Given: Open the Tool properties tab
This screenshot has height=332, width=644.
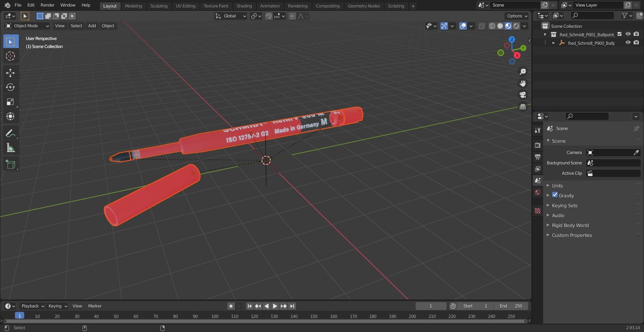Looking at the screenshot, I should click(537, 130).
